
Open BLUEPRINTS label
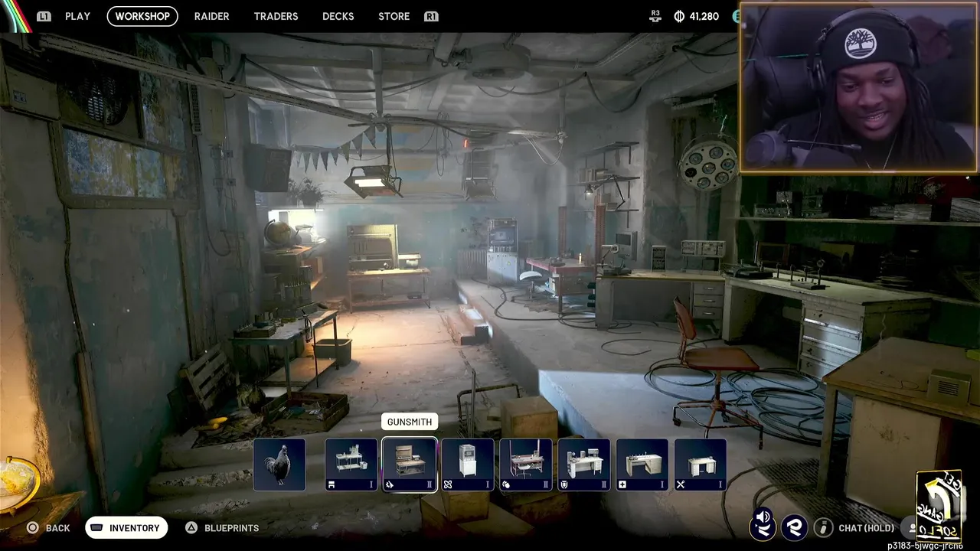231,528
